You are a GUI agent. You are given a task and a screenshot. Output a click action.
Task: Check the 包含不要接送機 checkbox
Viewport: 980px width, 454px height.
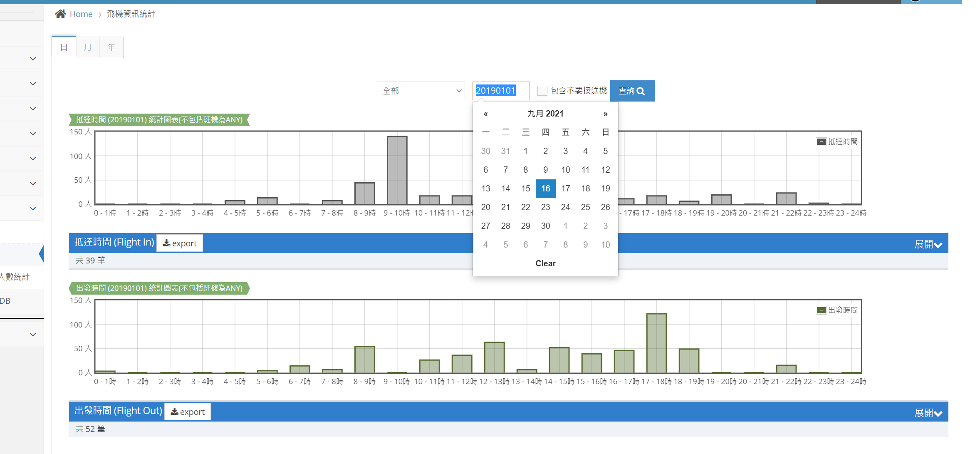pos(542,91)
